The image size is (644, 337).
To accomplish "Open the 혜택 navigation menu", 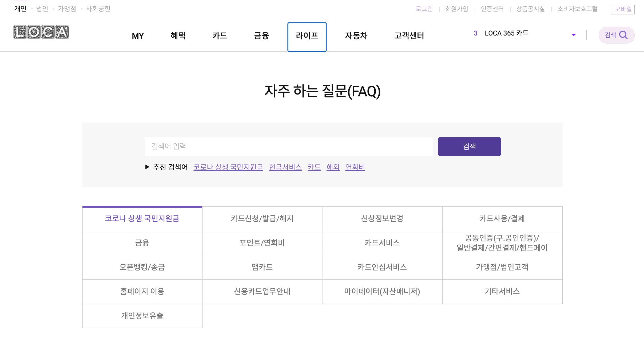I will coord(178,36).
